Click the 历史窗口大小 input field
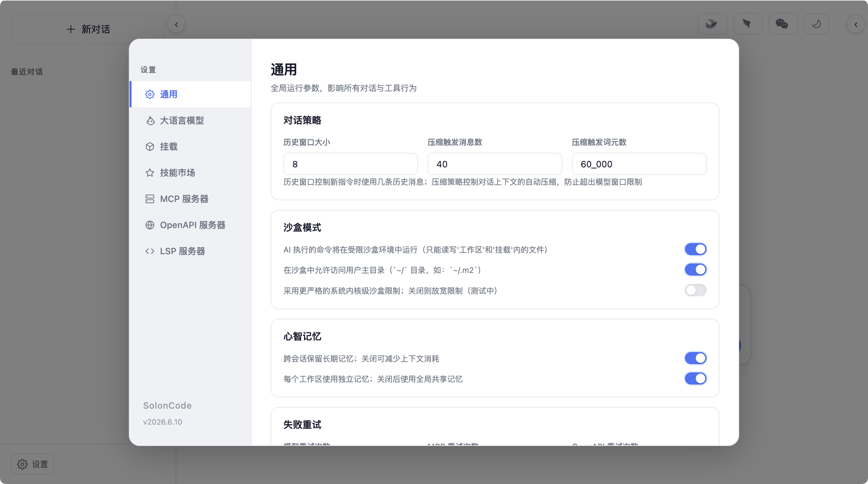The image size is (868, 484). [351, 164]
